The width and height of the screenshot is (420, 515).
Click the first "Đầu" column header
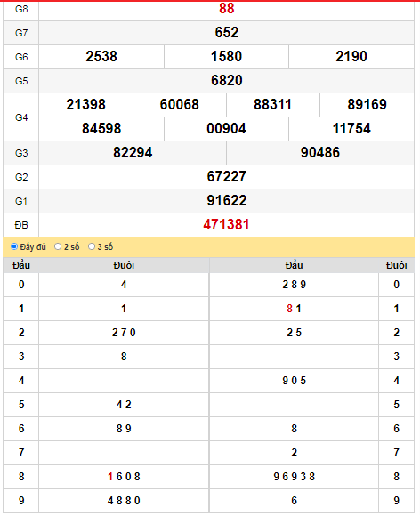click(21, 265)
